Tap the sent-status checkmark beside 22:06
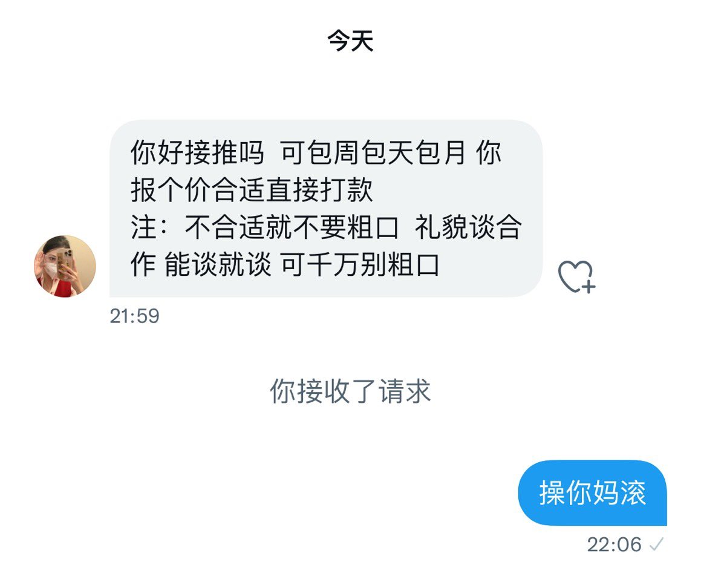This screenshot has height=588, width=701. coord(656,544)
